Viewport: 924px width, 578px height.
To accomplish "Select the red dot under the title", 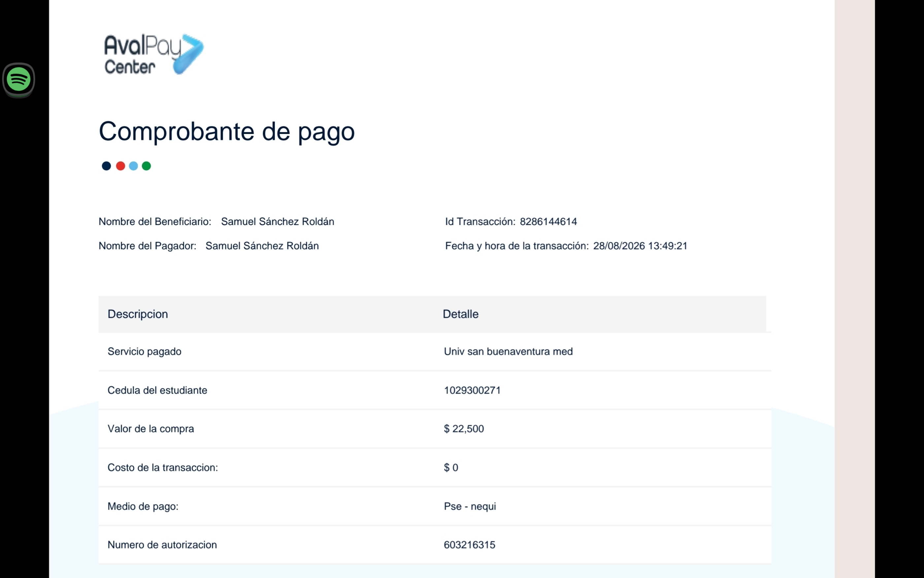I will point(120,166).
